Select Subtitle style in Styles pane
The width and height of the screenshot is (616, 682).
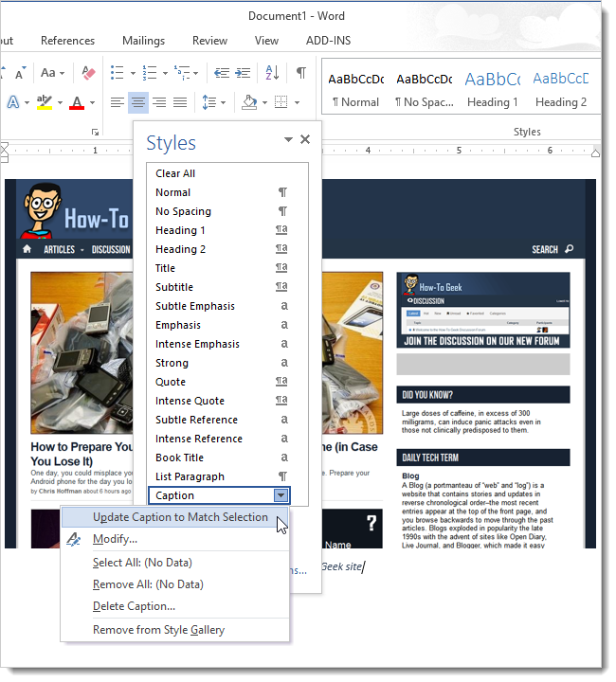click(x=219, y=287)
